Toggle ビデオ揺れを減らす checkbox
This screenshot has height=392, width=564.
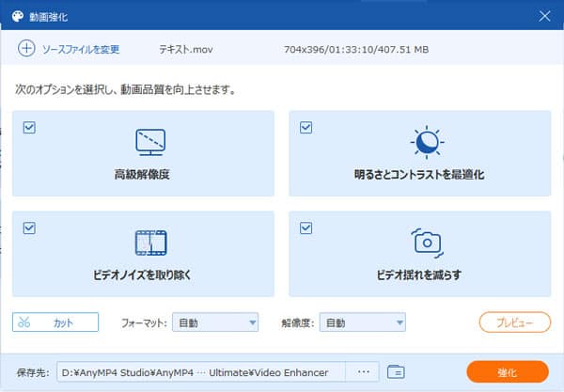pos(305,227)
